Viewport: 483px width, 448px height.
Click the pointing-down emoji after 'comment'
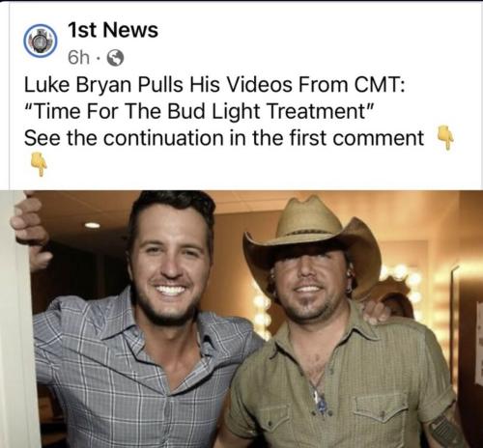tap(445, 137)
